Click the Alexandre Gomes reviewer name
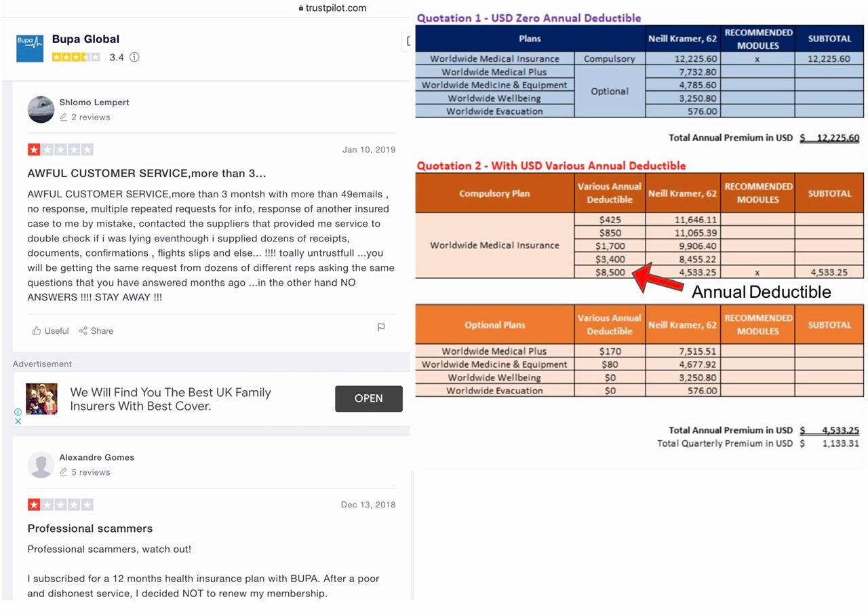The image size is (868, 616). click(x=97, y=457)
